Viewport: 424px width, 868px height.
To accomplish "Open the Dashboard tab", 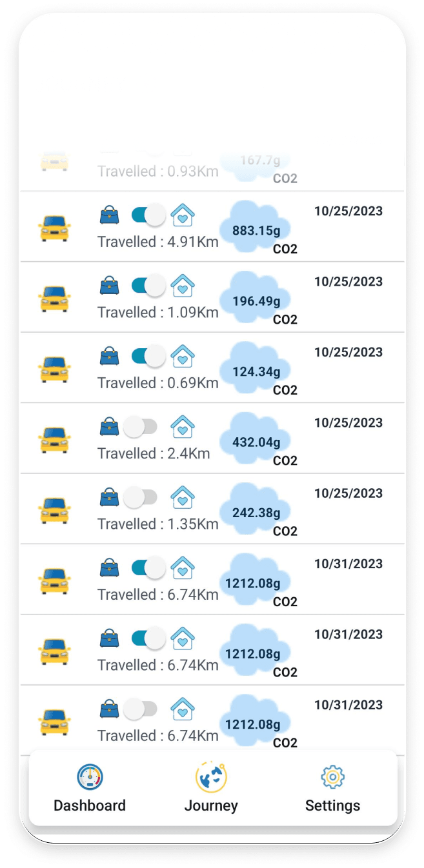I will 90,788.
